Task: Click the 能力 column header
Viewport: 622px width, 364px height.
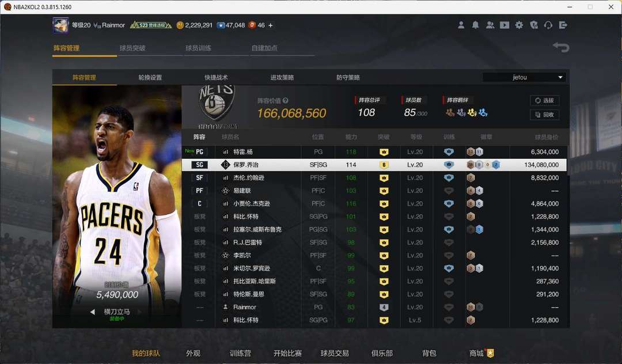Action: [x=351, y=137]
